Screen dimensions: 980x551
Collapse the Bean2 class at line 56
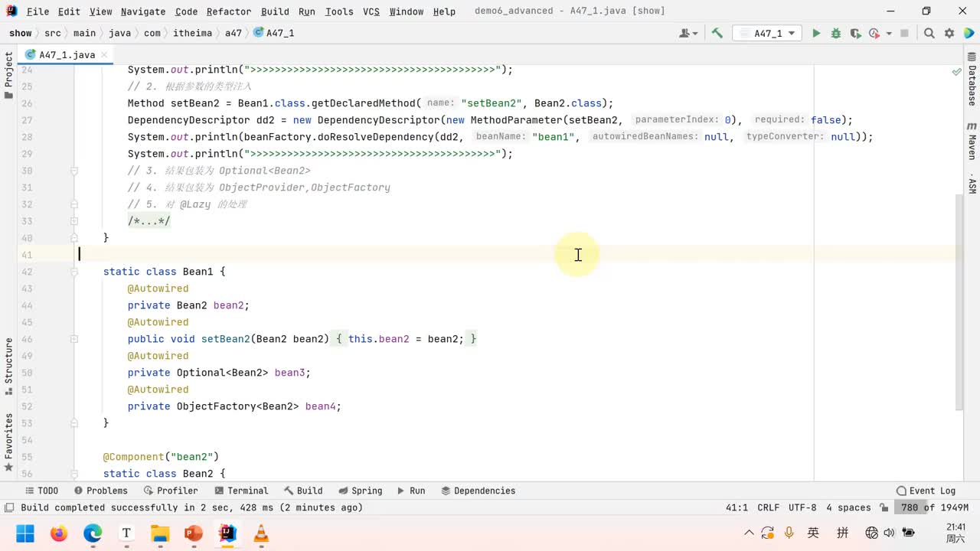[x=74, y=474]
